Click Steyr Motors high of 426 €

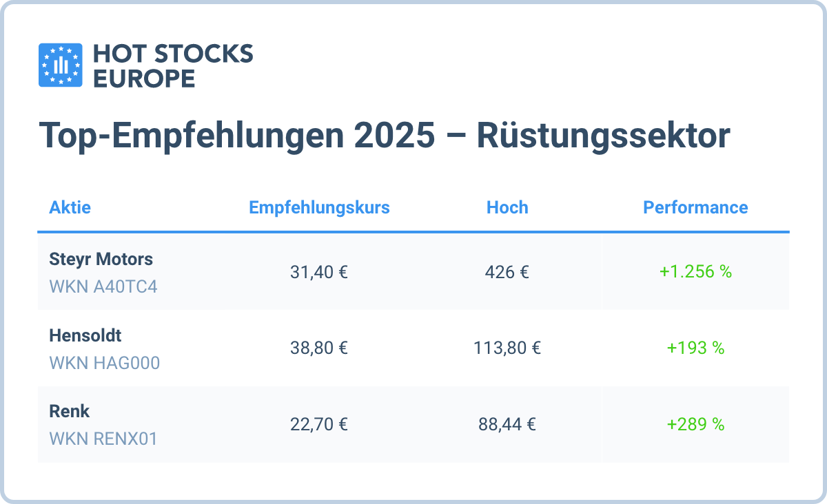(507, 272)
